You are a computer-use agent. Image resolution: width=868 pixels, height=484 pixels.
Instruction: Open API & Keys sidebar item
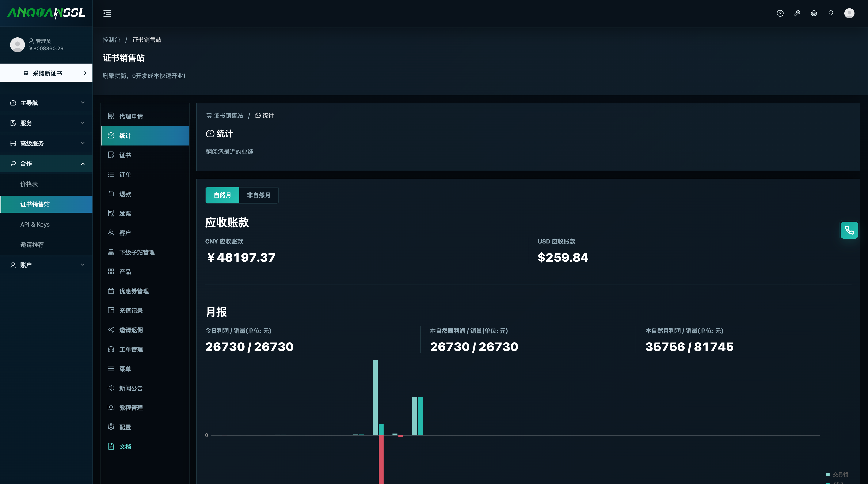[46, 224]
